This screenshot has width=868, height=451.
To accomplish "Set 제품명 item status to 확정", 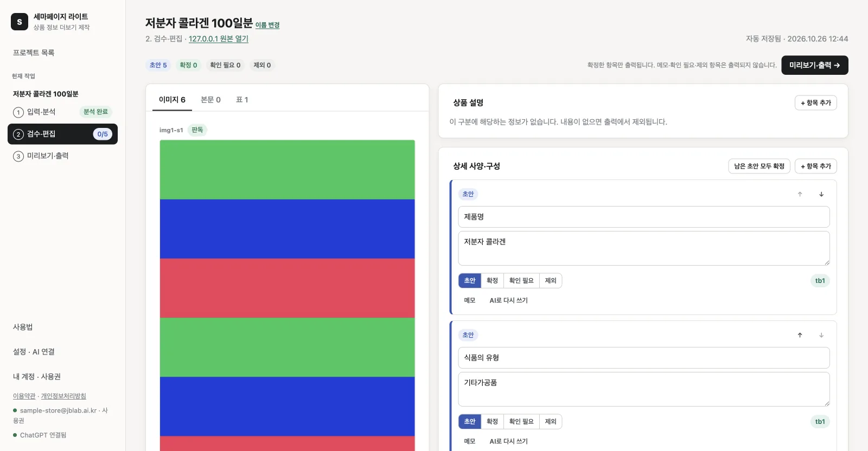I will click(492, 281).
